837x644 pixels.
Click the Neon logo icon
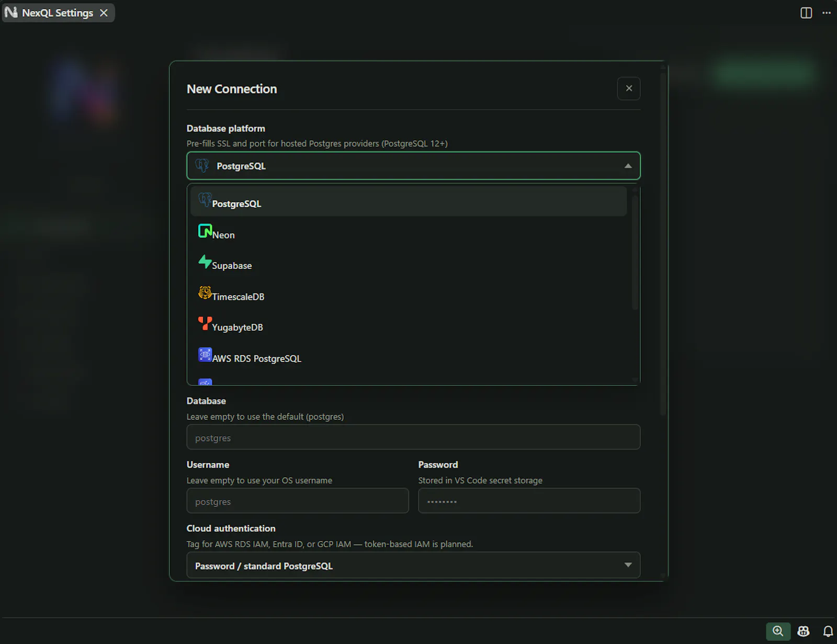tap(205, 231)
